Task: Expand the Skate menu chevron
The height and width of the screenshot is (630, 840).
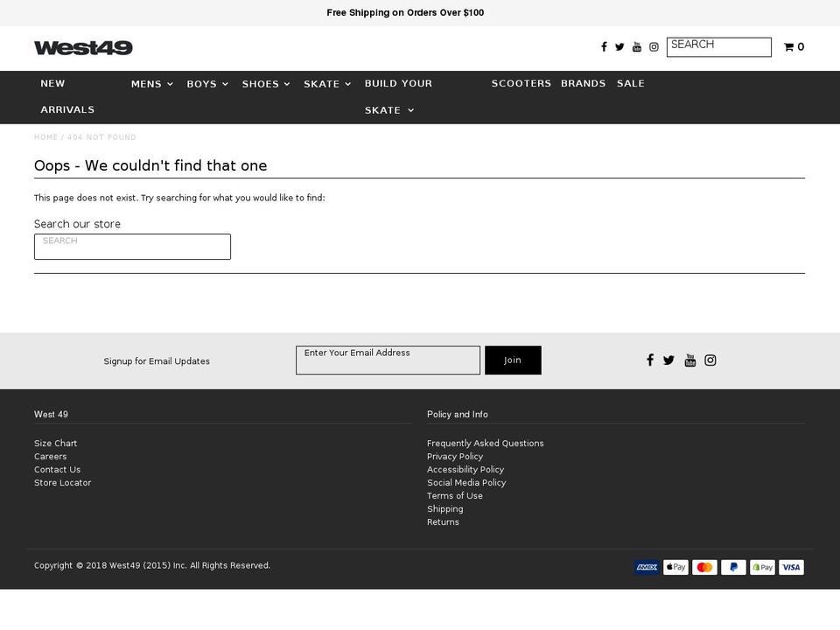Action: tap(347, 84)
